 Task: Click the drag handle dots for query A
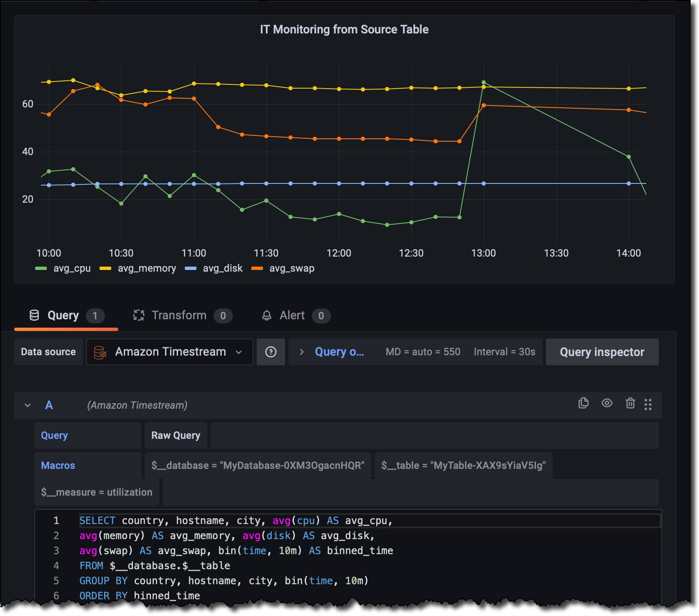(x=648, y=404)
